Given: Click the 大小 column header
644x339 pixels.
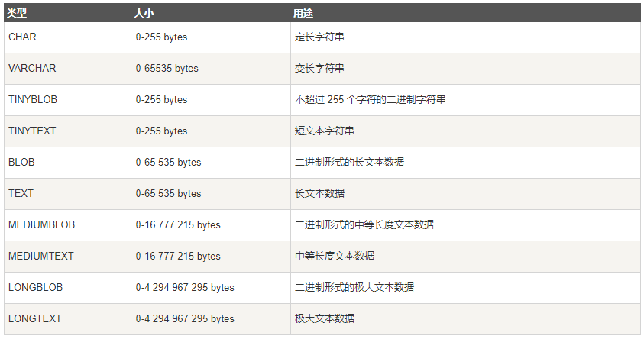Looking at the screenshot, I should [x=144, y=13].
